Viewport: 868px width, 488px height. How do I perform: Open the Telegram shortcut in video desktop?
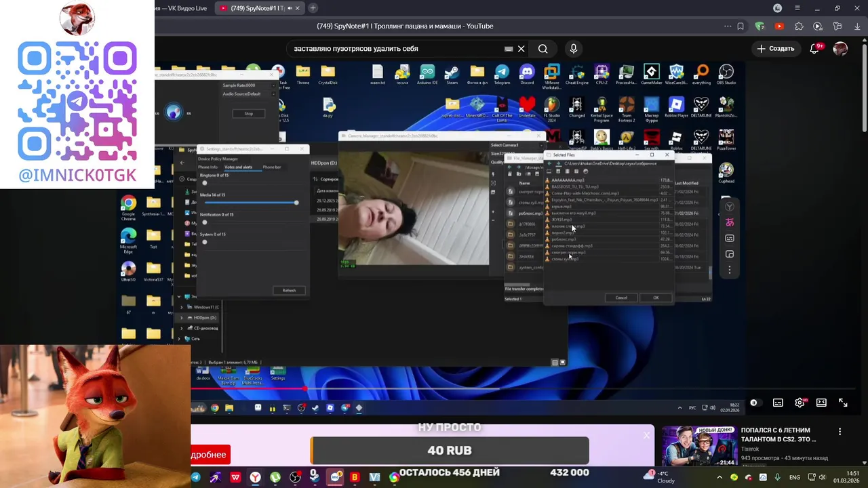(x=502, y=75)
